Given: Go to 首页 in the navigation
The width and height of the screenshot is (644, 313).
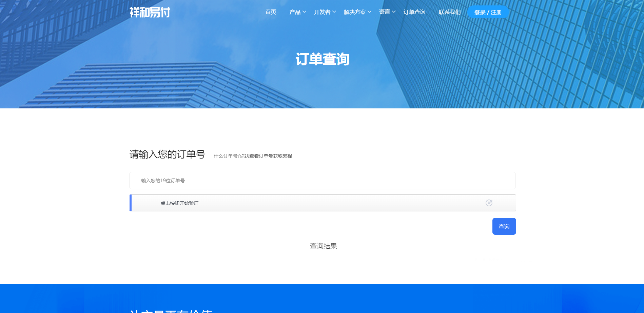Looking at the screenshot, I should 271,12.
